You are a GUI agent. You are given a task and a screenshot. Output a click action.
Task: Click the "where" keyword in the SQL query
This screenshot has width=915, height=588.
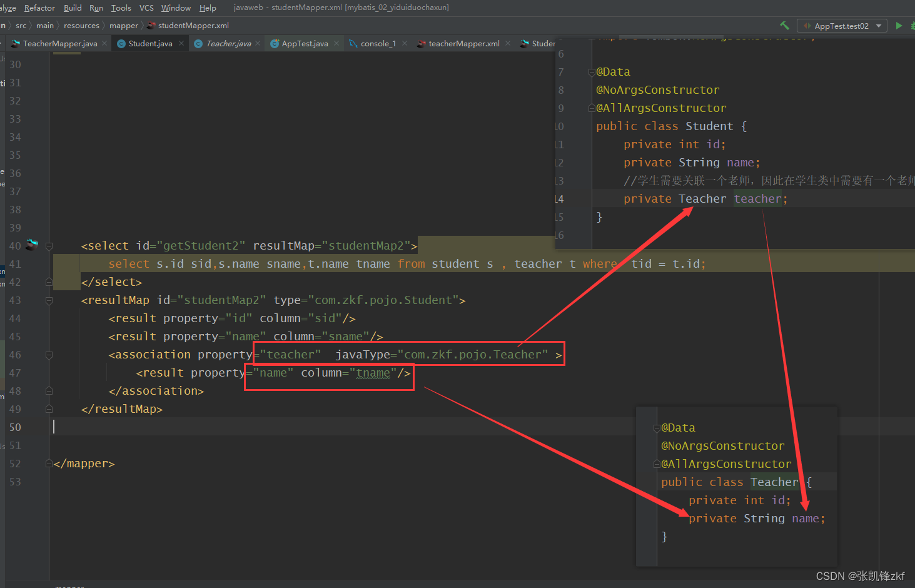click(x=600, y=264)
